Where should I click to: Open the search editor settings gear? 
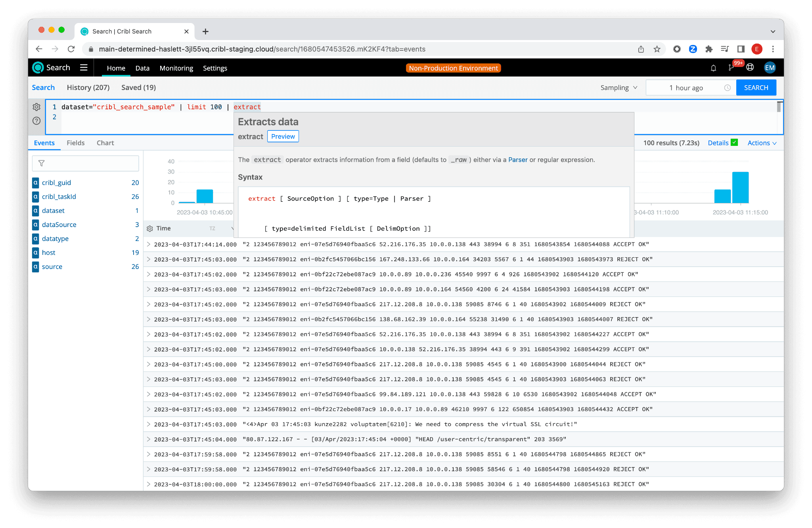[36, 107]
